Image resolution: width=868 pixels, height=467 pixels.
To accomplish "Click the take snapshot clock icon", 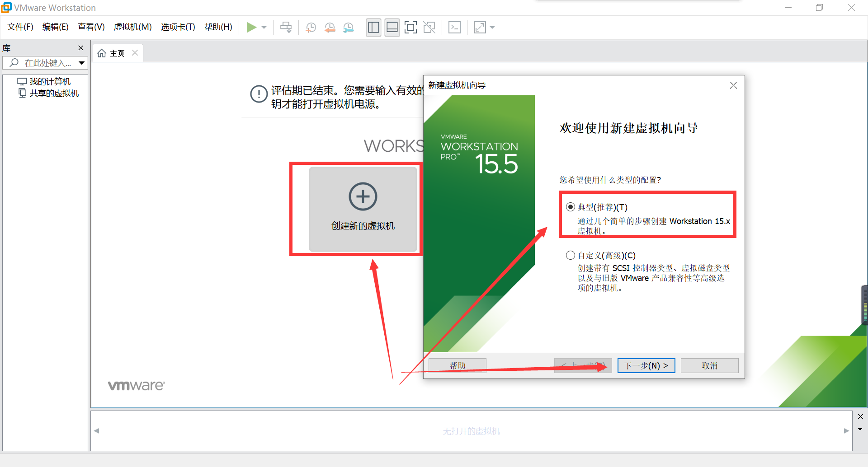I will [311, 28].
